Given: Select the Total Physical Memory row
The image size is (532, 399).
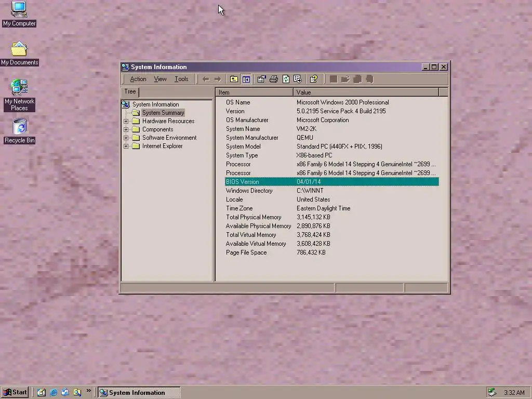Looking at the screenshot, I should point(332,217).
